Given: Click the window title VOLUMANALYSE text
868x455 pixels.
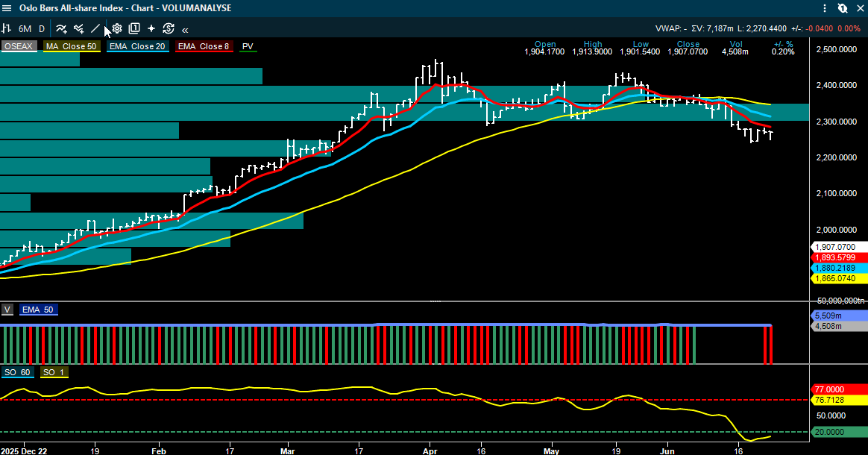Looking at the screenshot, I should (197, 8).
